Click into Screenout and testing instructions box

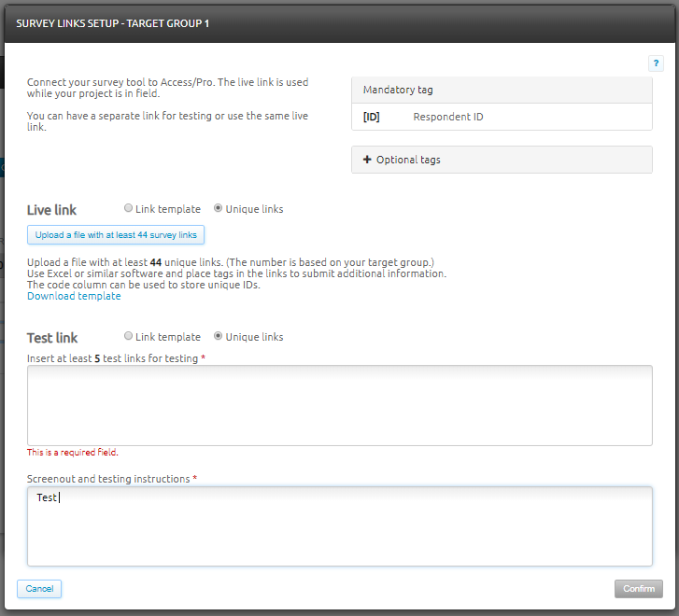(339, 525)
